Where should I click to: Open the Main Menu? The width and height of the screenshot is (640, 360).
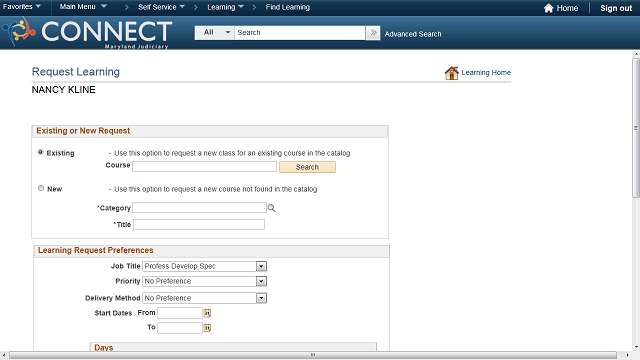83,7
